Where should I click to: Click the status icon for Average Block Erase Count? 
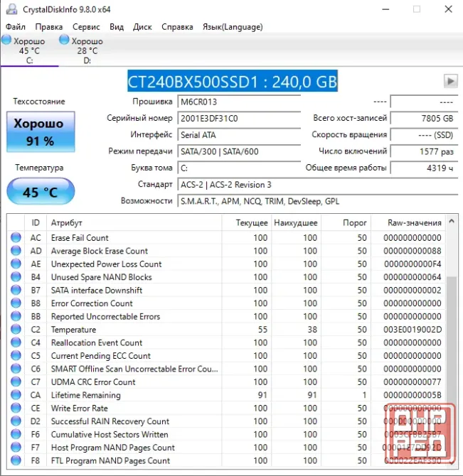tap(16, 251)
